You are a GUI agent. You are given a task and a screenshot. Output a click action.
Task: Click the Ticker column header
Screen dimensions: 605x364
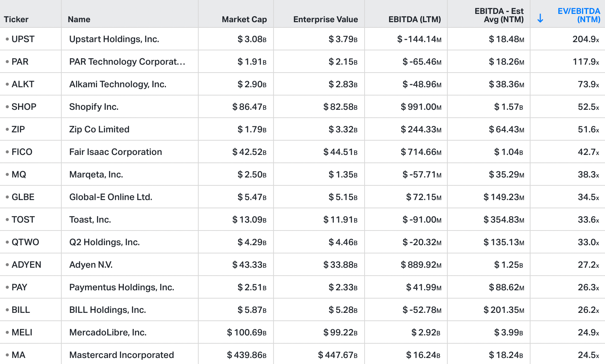tap(16, 19)
